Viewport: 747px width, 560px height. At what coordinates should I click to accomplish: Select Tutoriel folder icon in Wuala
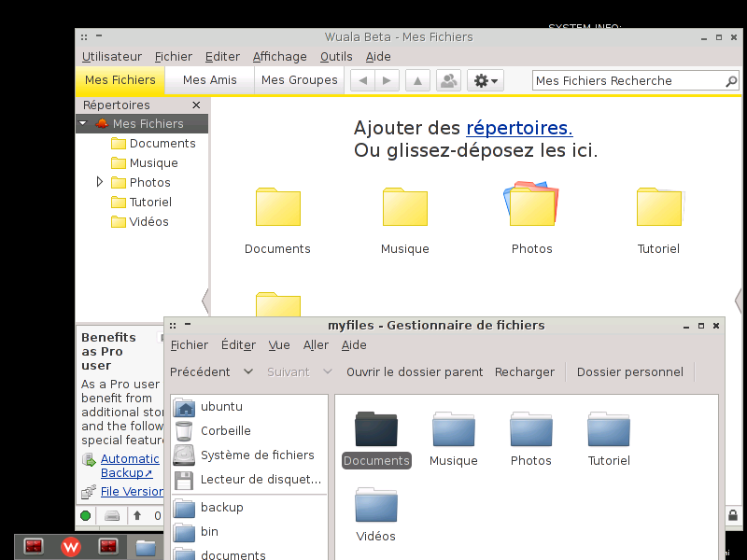pyautogui.click(x=660, y=207)
